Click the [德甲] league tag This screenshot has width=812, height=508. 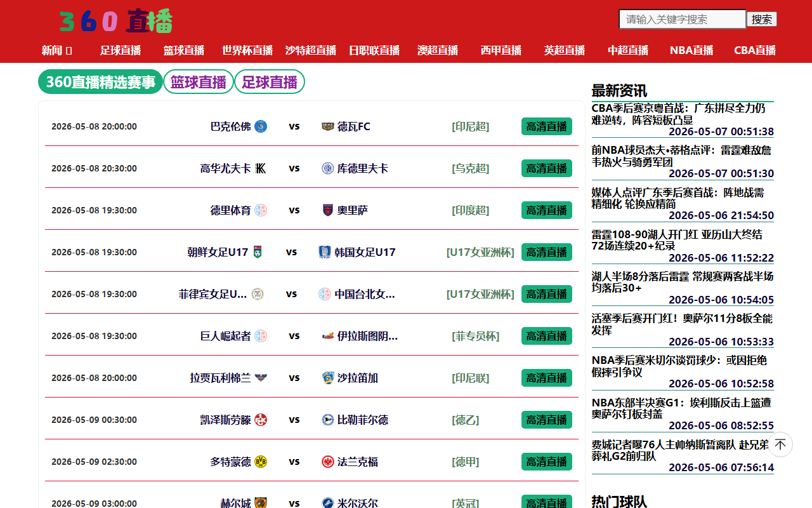(466, 462)
